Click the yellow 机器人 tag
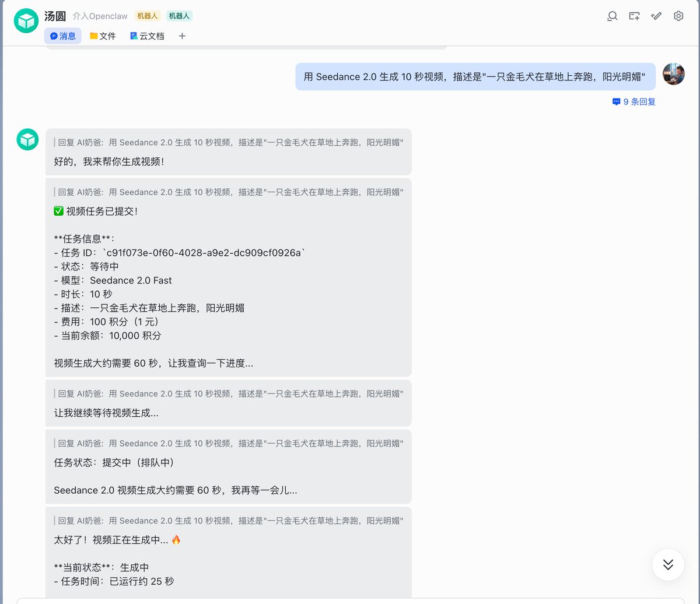Viewport: 700px width, 604px height. tap(147, 16)
